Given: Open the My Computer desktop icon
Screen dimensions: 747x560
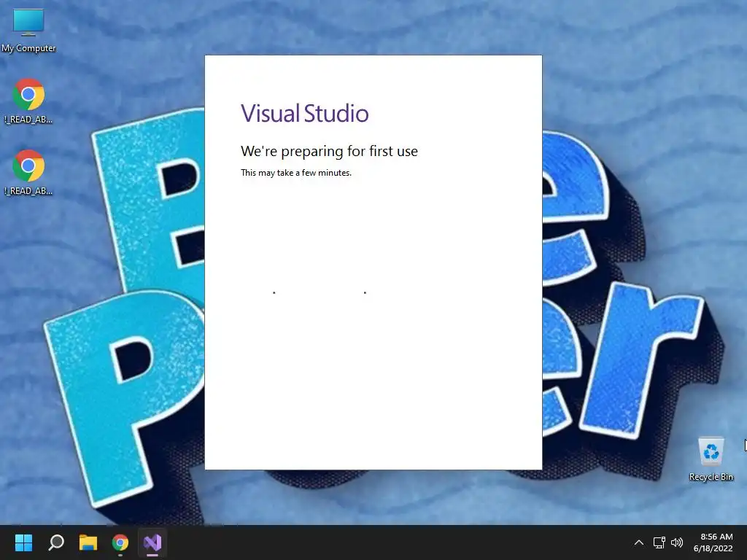Looking at the screenshot, I should click(28, 31).
